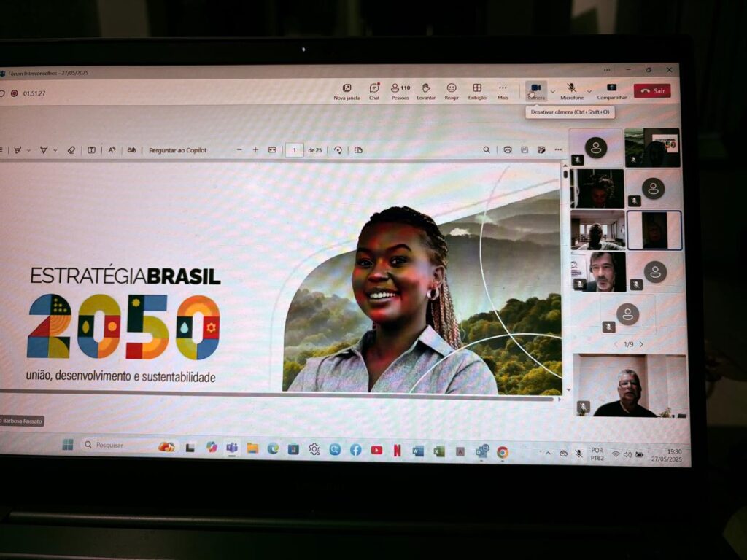Screen dimensions: 747x560
Task: Print the PDF document
Action: point(508,149)
